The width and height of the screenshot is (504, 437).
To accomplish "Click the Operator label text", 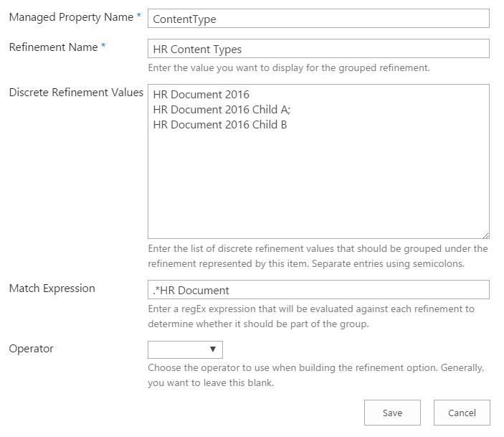I will (x=31, y=349).
